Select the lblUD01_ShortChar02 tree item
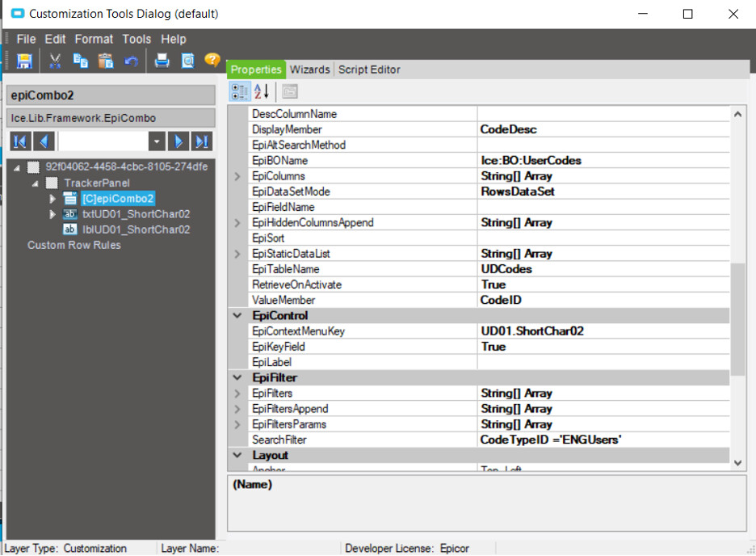Screen dimensions: 756x556 (136, 230)
